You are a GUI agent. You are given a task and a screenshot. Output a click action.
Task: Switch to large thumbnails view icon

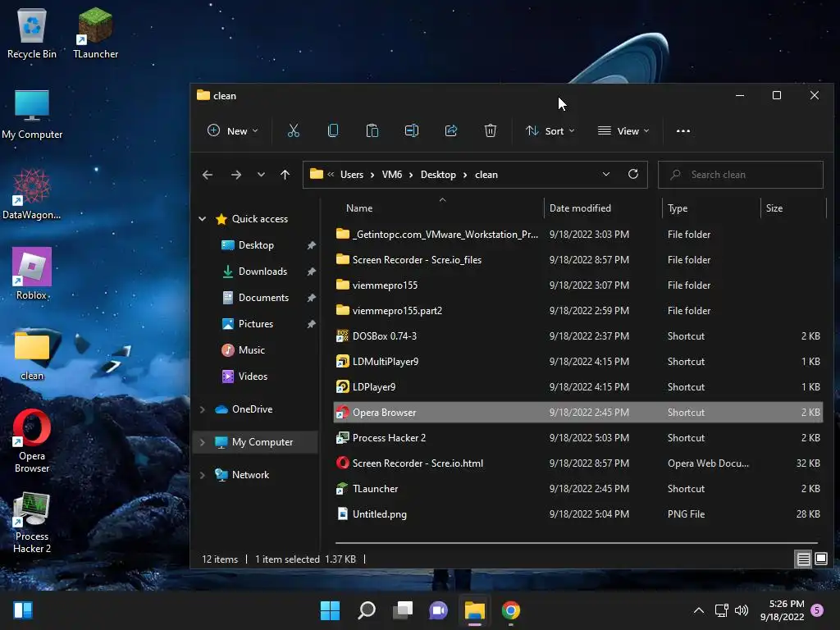click(x=820, y=559)
